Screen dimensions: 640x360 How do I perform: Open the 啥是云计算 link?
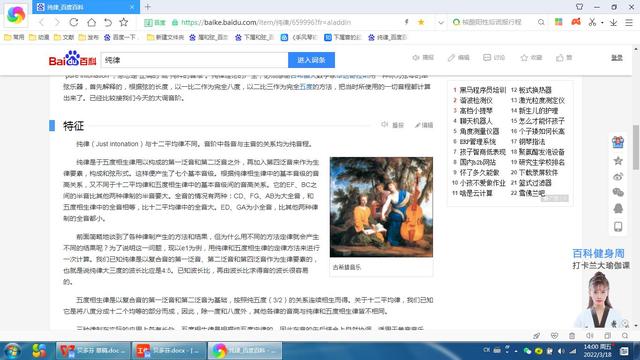point(476,193)
